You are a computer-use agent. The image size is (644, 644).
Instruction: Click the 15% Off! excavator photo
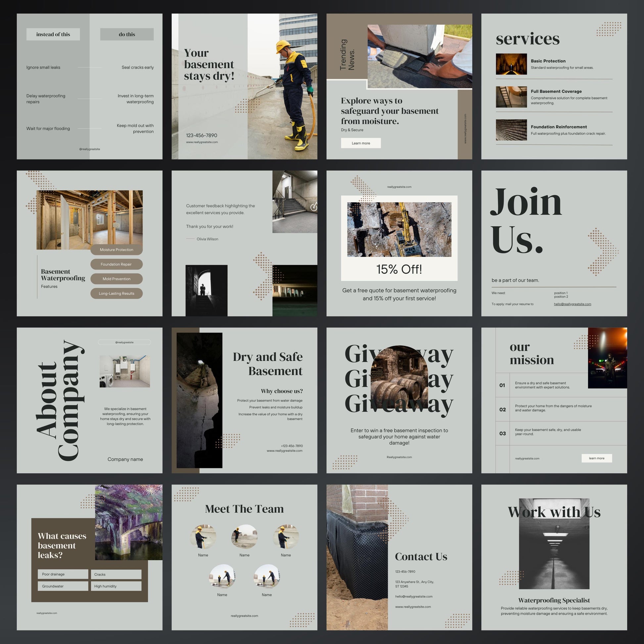coord(399,229)
